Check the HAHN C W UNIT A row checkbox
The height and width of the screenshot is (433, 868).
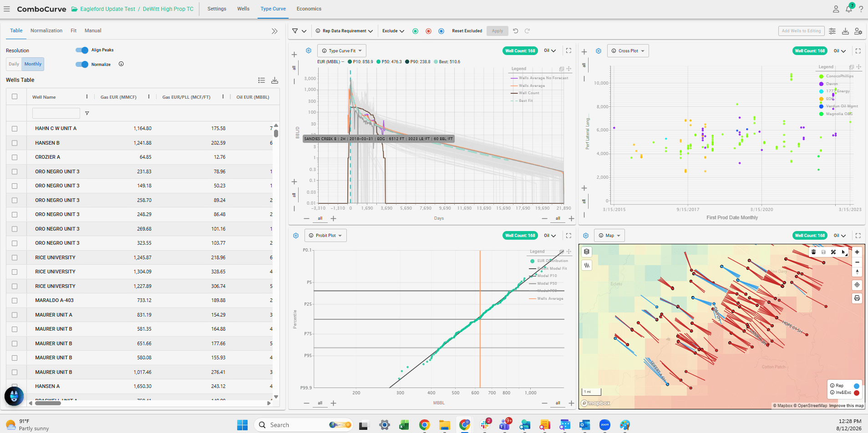pos(15,129)
